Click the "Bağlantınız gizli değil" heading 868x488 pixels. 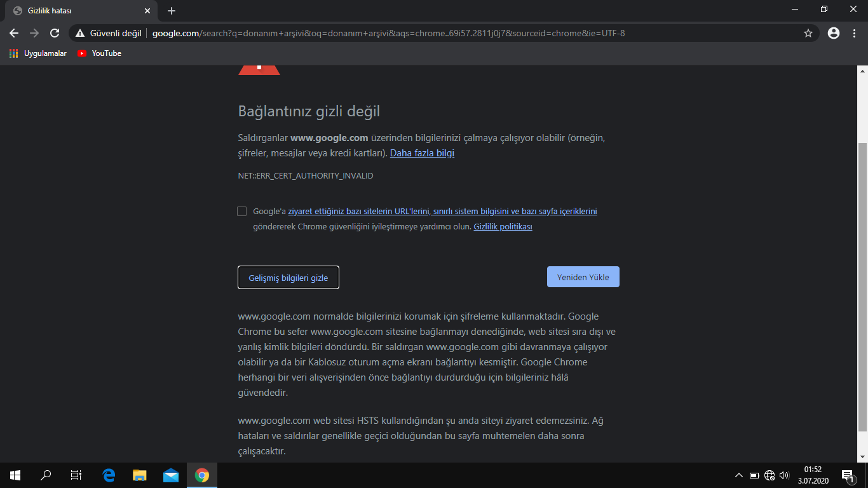pyautogui.click(x=309, y=112)
